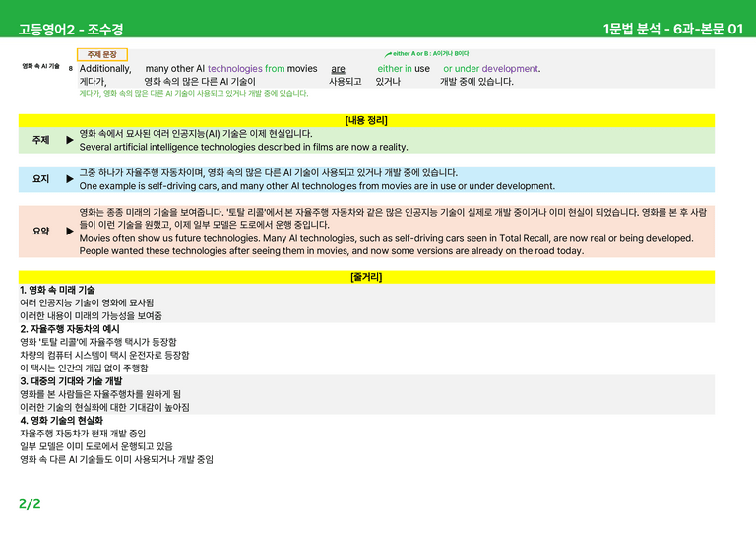Click the outline heading '2. 자율주행 자동차의 예시'
This screenshot has width=756, height=535.
[x=70, y=329]
